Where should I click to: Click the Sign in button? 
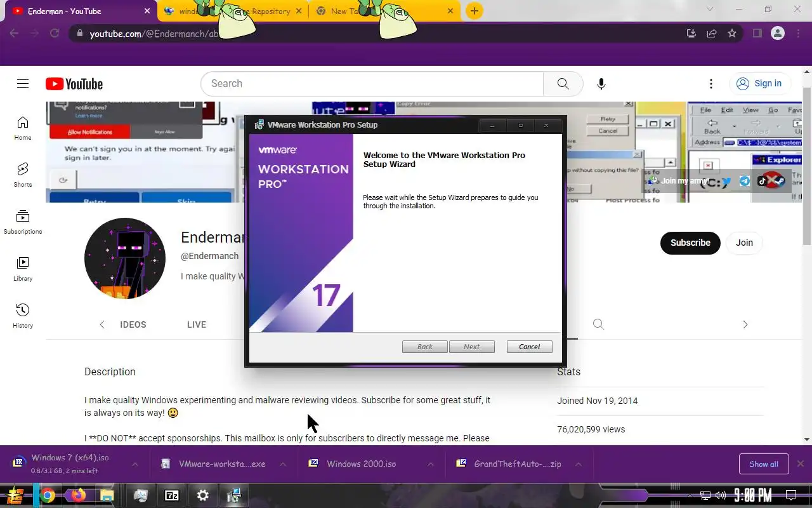click(x=760, y=84)
